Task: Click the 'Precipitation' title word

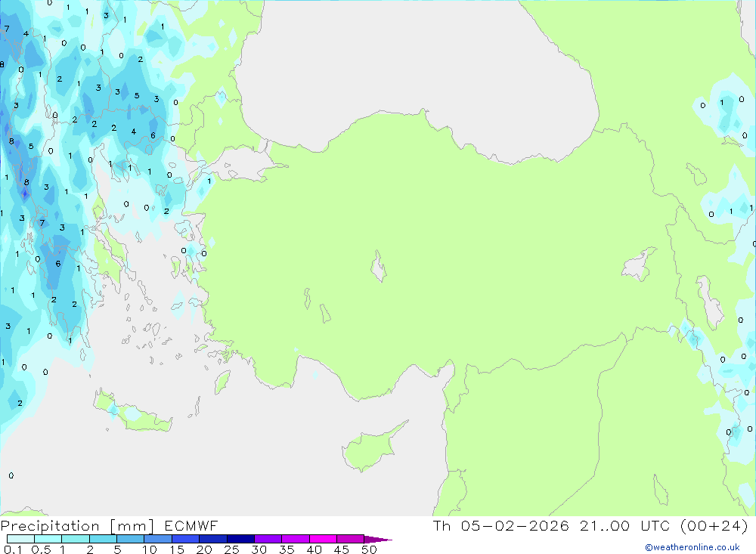Action: click(x=50, y=526)
